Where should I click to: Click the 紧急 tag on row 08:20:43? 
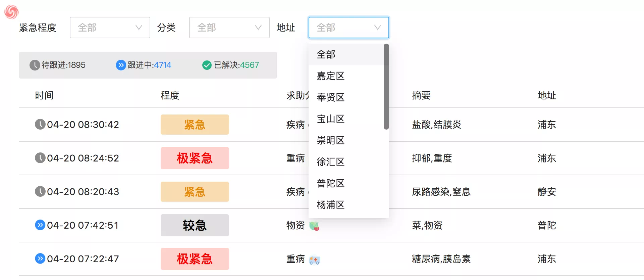(195, 192)
